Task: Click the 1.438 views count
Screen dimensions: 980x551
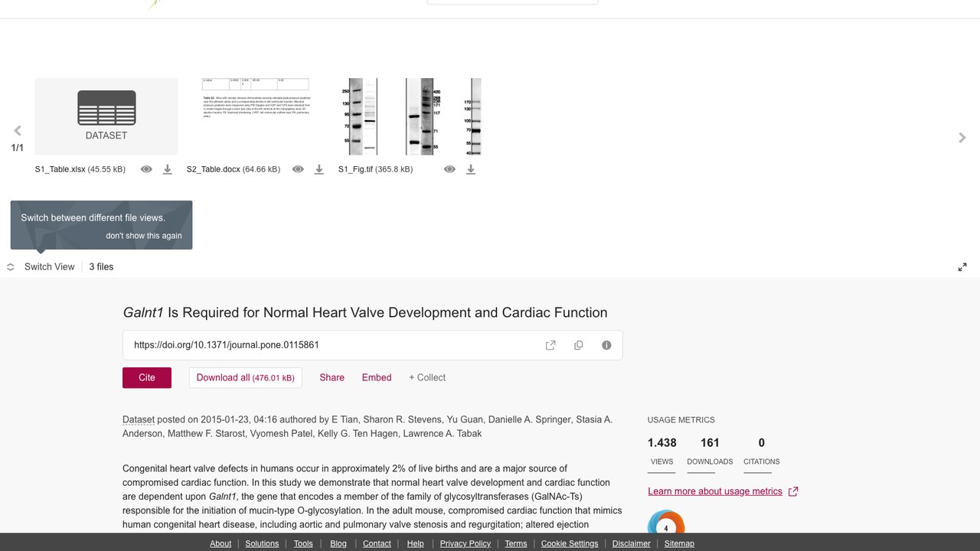Action: (662, 442)
